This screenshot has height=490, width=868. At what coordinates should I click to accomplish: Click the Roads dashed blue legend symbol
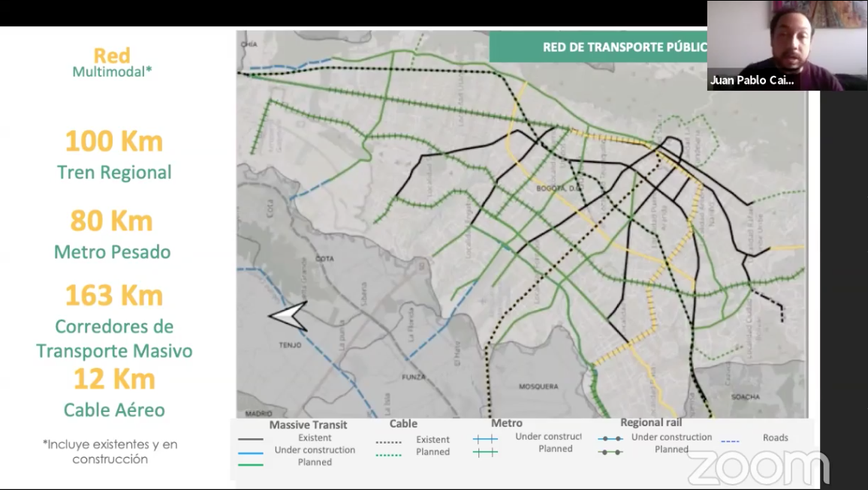click(x=731, y=439)
